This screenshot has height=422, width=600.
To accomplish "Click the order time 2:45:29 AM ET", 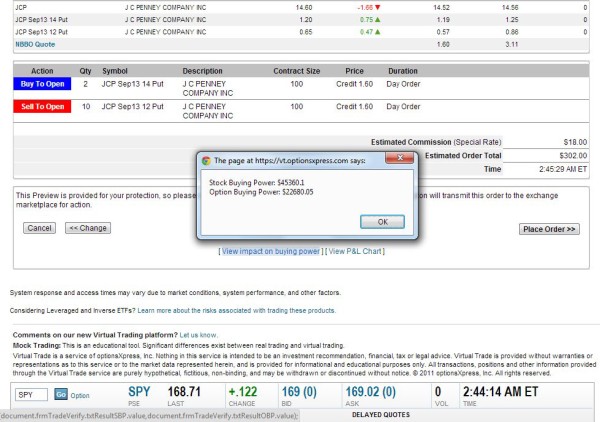I will click(x=563, y=169).
